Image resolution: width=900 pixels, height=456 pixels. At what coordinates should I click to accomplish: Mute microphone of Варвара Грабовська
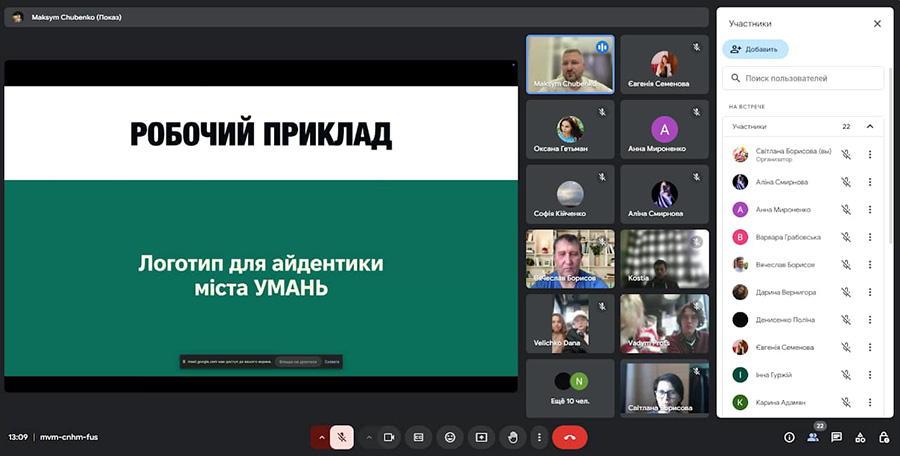(845, 237)
